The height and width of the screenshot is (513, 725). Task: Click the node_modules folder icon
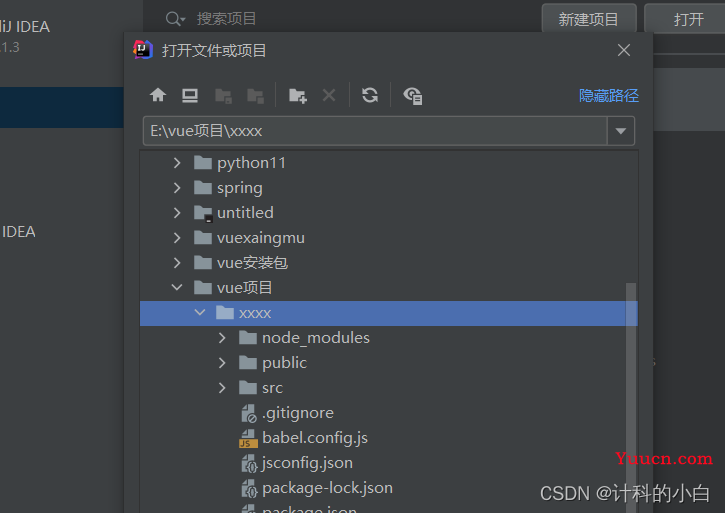(248, 338)
